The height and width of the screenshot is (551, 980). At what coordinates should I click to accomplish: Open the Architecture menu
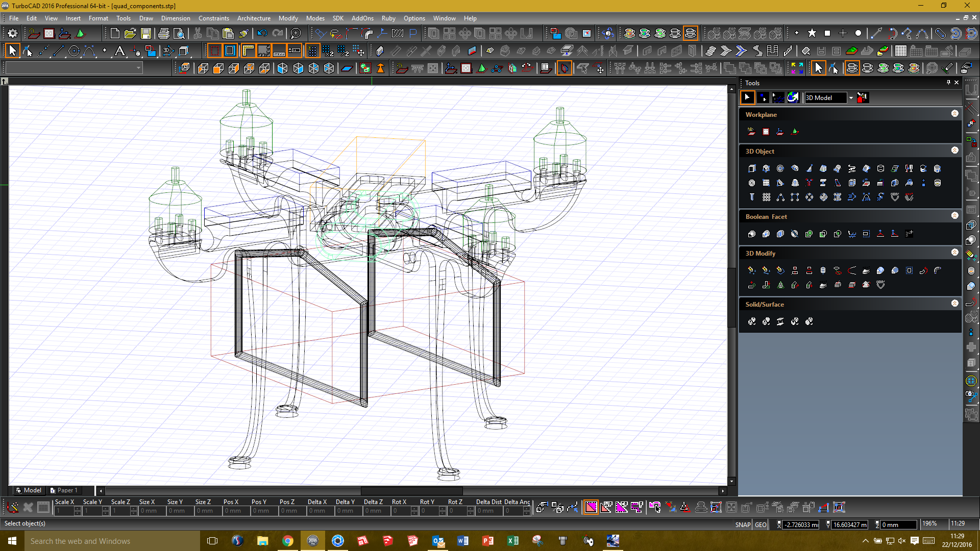pos(254,18)
